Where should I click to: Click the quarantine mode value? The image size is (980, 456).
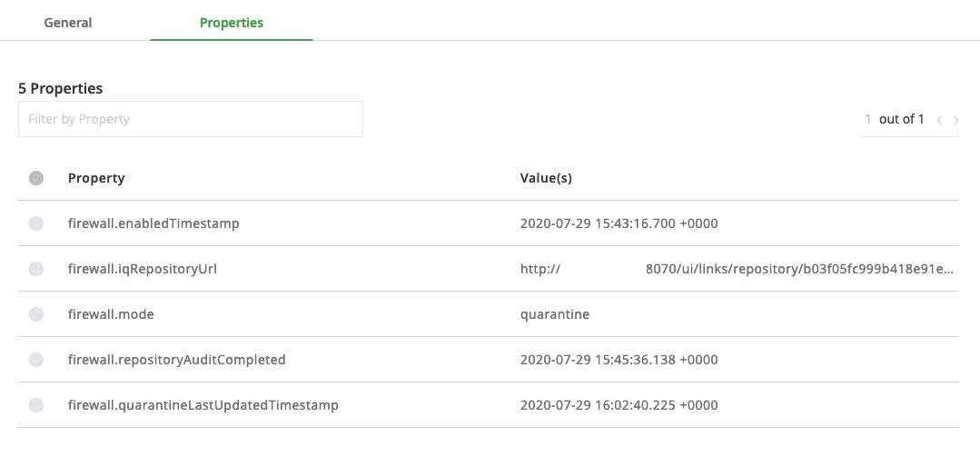[x=554, y=314]
